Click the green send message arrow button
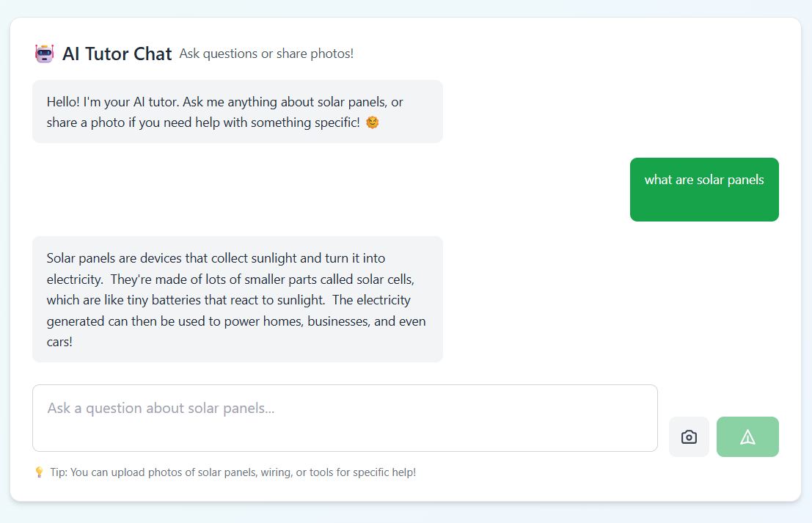This screenshot has width=812, height=523. click(747, 437)
